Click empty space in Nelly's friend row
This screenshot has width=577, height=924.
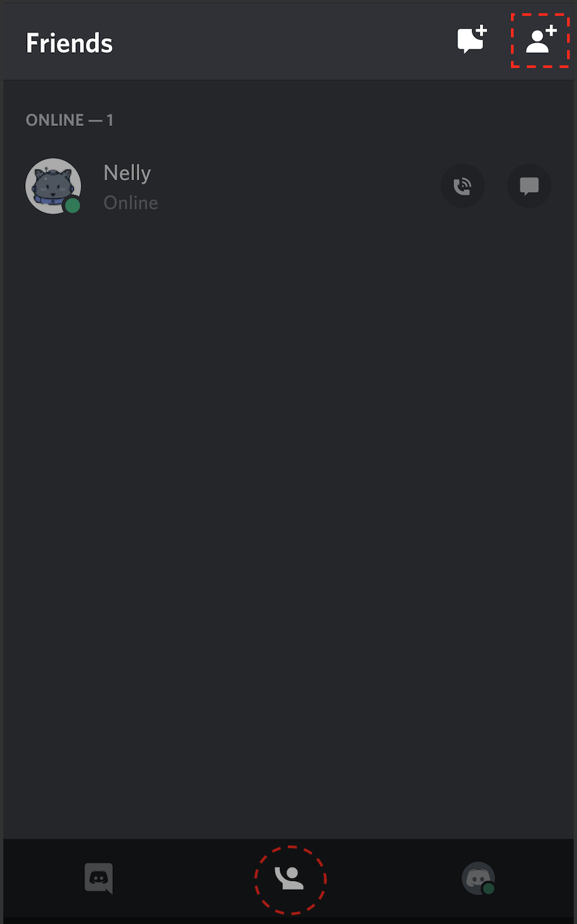click(297, 186)
